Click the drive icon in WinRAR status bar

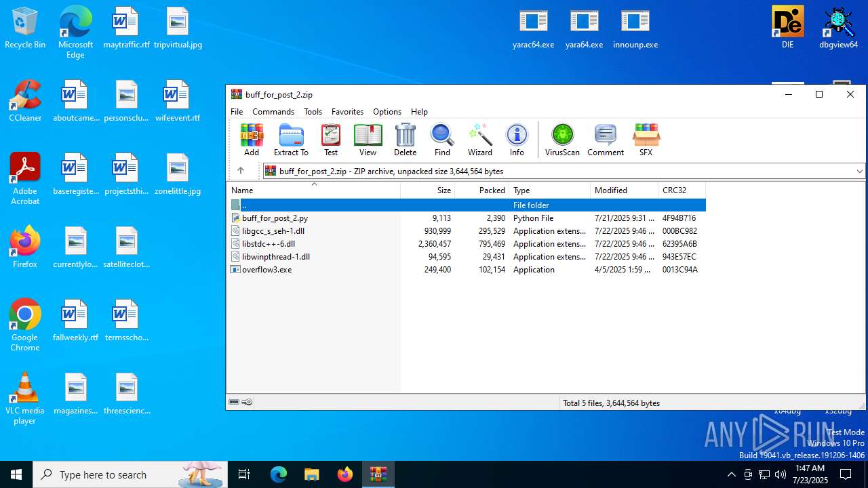234,403
